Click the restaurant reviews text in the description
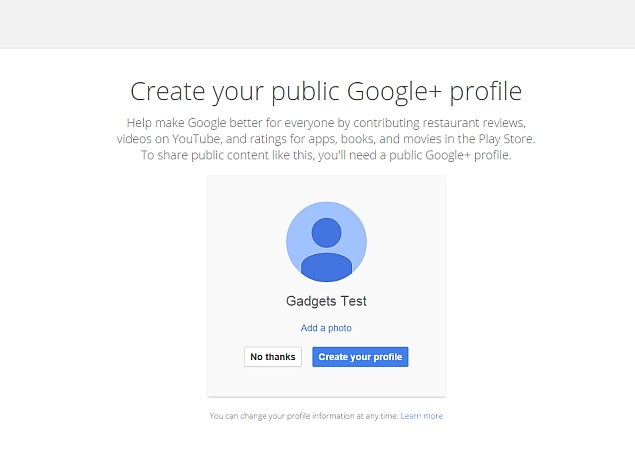 pos(474,123)
